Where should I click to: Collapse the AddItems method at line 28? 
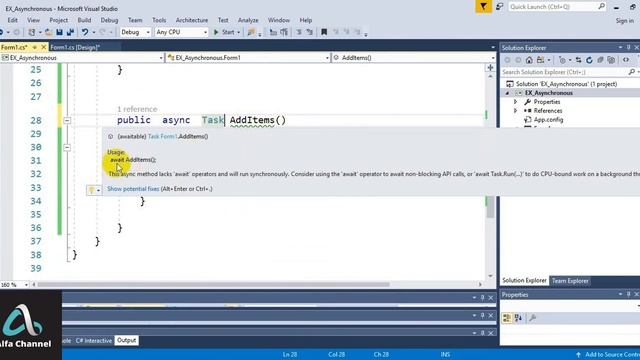67,120
